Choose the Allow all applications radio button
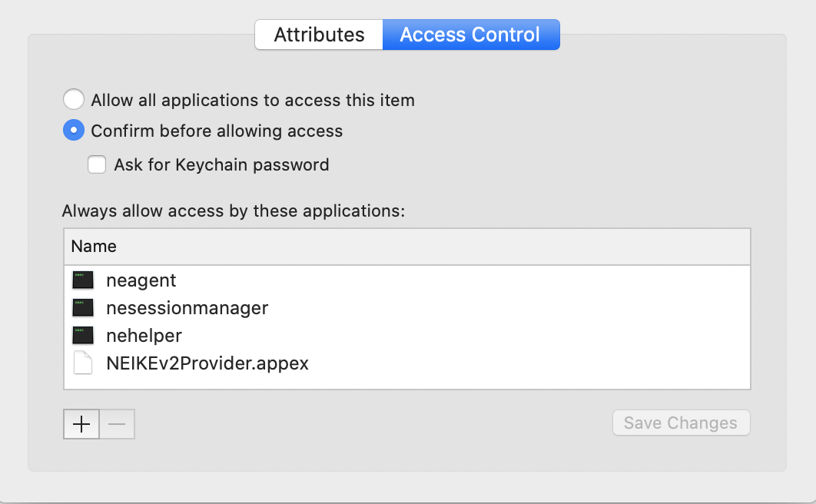This screenshot has width=816, height=504. point(73,100)
